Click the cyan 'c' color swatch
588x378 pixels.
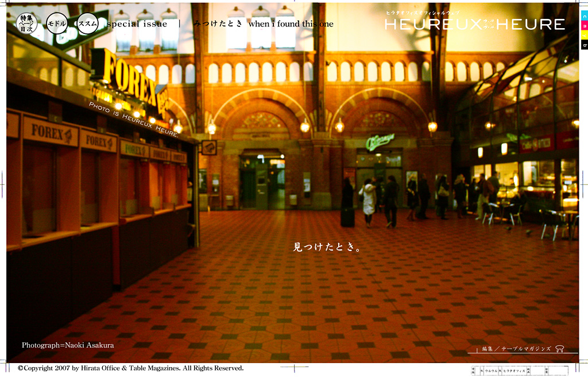point(584,17)
